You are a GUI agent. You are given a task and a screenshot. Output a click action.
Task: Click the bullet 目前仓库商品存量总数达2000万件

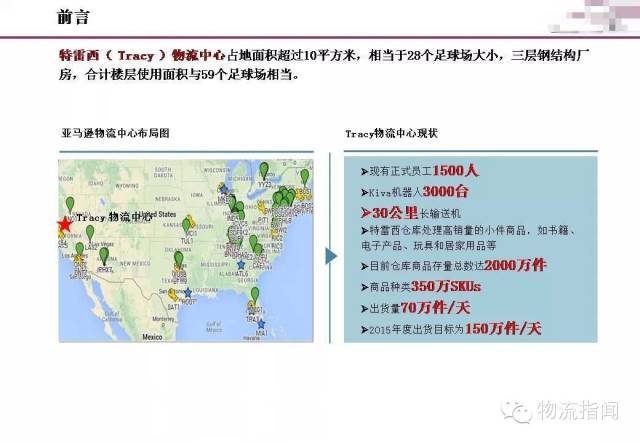tap(453, 265)
